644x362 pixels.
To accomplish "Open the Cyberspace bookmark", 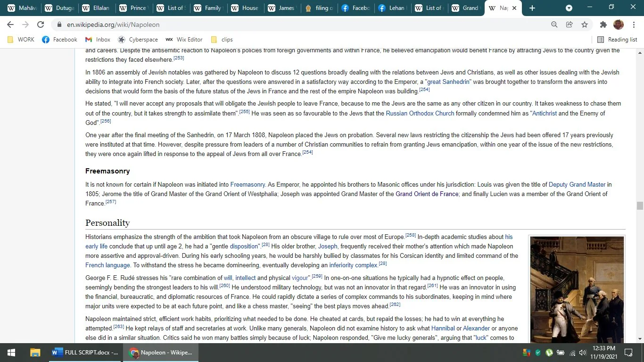I will click(138, 40).
